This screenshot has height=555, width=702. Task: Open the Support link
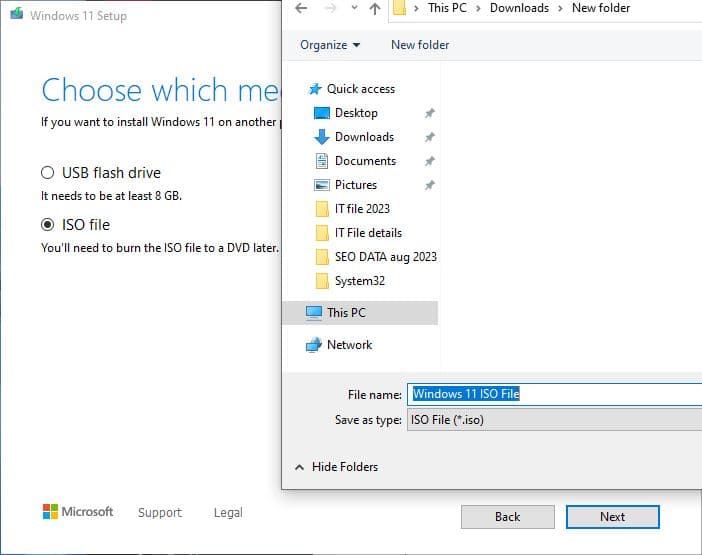click(x=160, y=512)
